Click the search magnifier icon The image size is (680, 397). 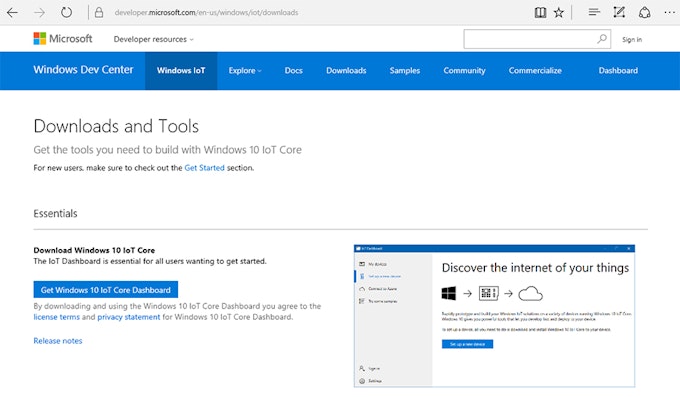pos(602,39)
